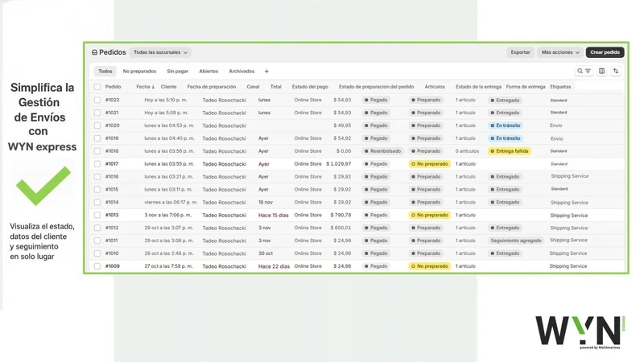Click Hace 22 días on order #1009

[274, 266]
